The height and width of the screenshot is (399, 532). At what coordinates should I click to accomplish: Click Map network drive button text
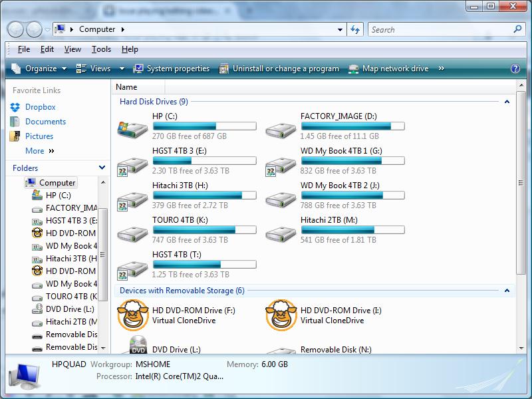point(395,68)
